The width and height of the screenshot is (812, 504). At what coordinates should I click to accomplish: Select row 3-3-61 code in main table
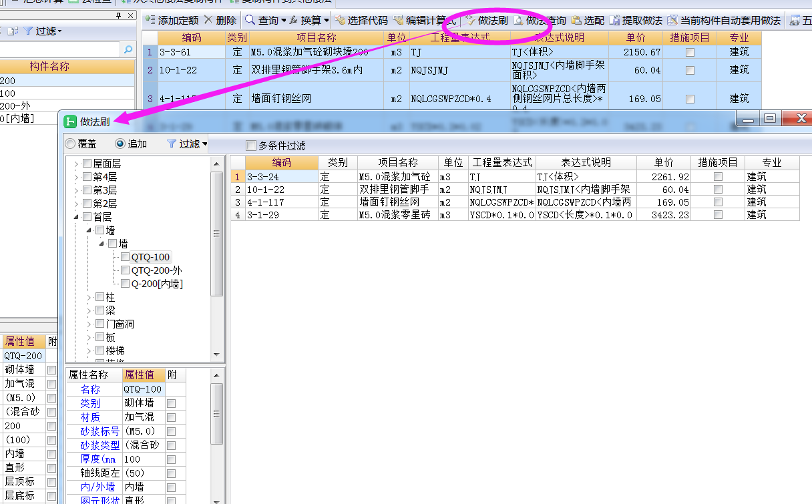tap(191, 52)
